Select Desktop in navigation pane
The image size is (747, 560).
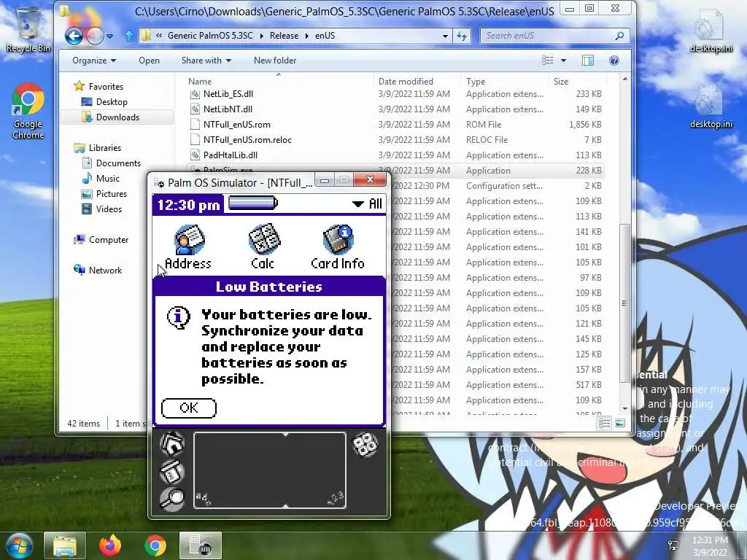[104, 102]
